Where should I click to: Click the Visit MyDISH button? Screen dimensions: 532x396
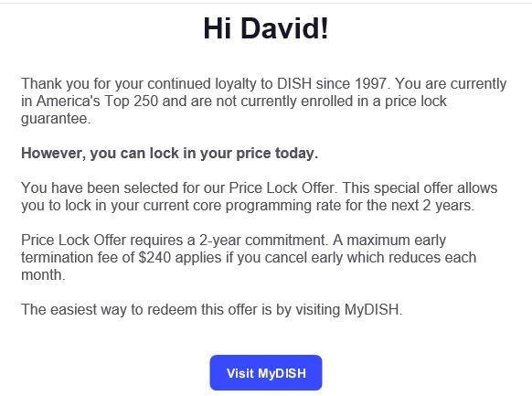click(x=266, y=372)
